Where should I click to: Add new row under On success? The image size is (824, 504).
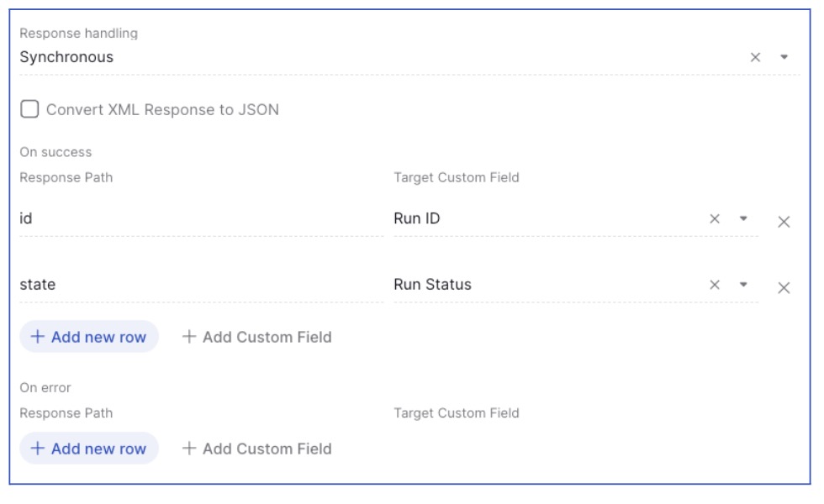tap(89, 337)
